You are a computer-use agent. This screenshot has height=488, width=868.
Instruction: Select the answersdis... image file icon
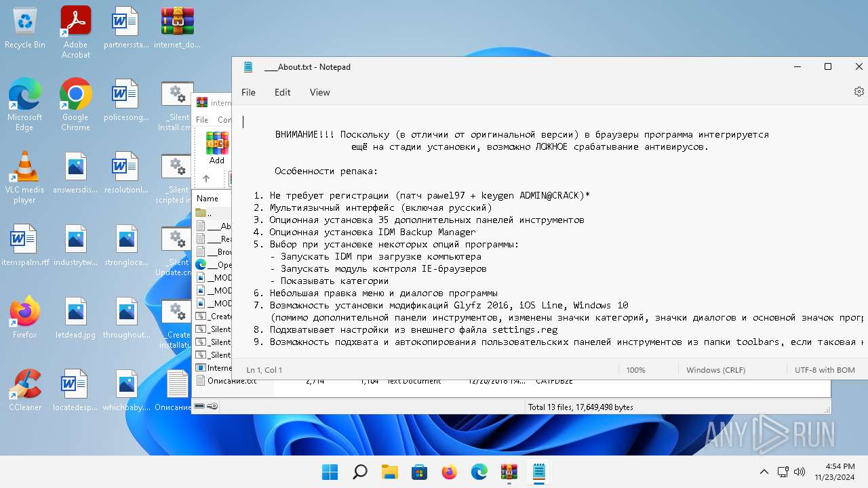pyautogui.click(x=75, y=173)
